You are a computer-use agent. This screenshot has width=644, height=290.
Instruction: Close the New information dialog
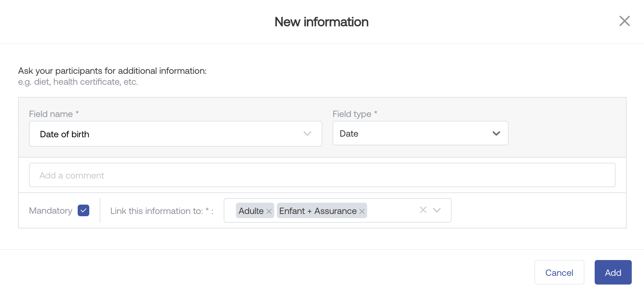[624, 21]
